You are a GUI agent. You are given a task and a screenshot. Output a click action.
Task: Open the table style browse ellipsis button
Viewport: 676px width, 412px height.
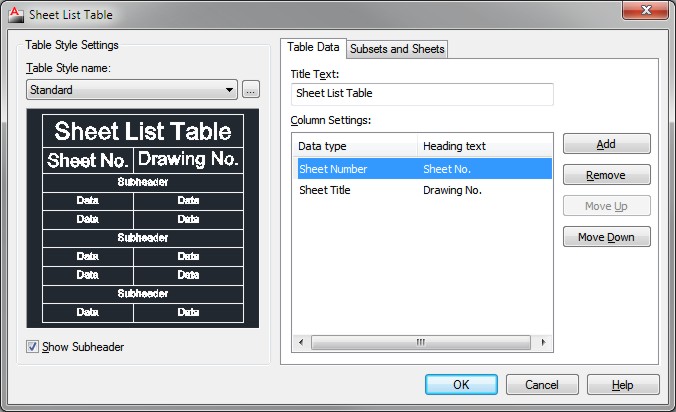250,90
